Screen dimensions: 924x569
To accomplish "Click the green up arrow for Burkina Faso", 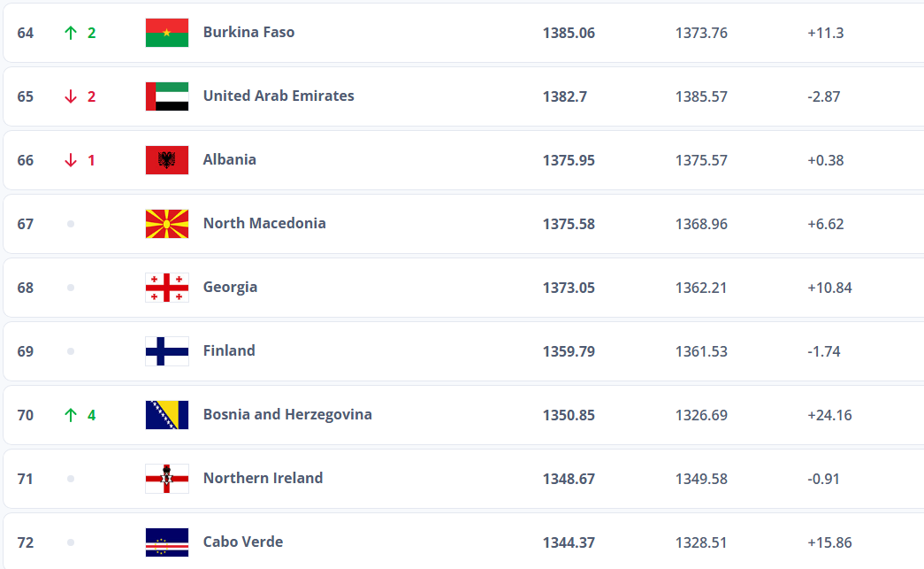I will click(71, 33).
